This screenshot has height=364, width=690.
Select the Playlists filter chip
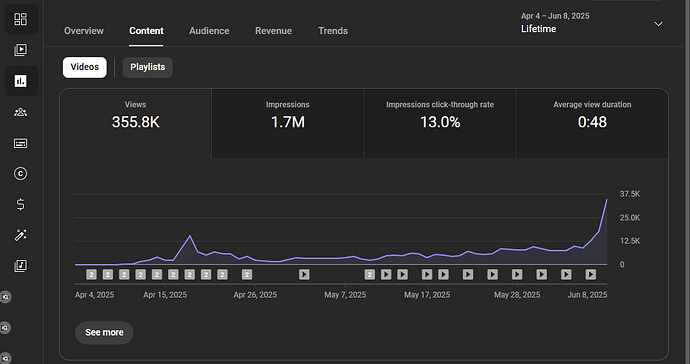147,67
